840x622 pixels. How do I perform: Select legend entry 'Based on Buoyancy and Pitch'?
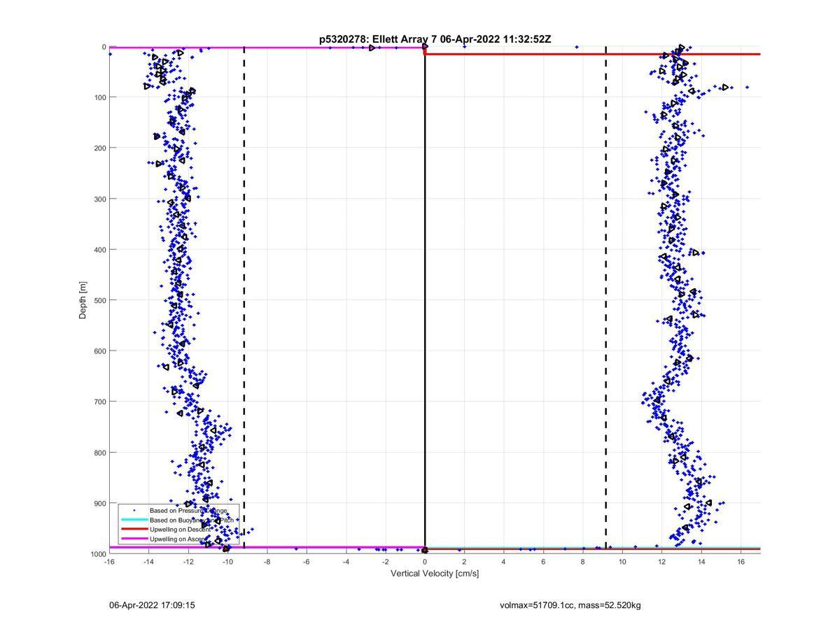[192, 521]
